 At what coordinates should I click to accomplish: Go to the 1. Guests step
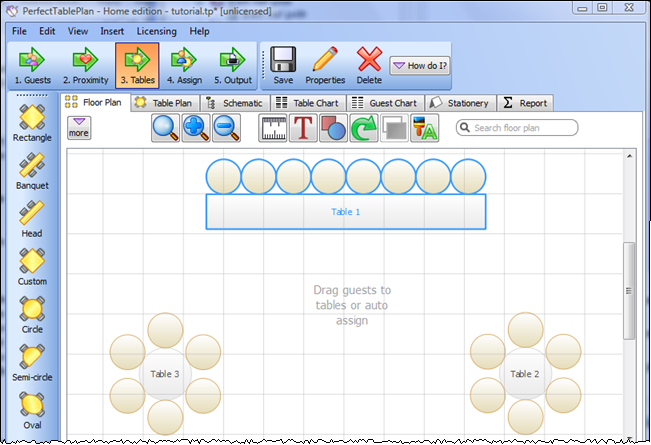point(32,66)
